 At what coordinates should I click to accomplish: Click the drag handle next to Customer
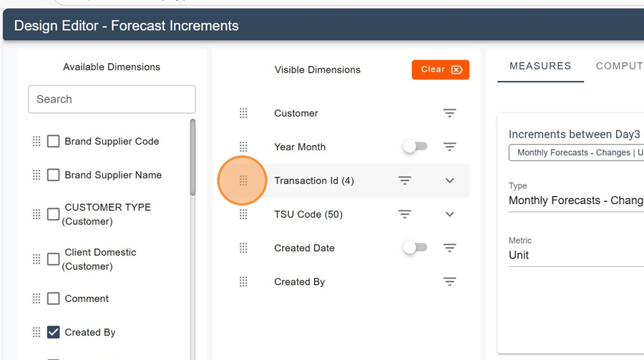pyautogui.click(x=243, y=113)
